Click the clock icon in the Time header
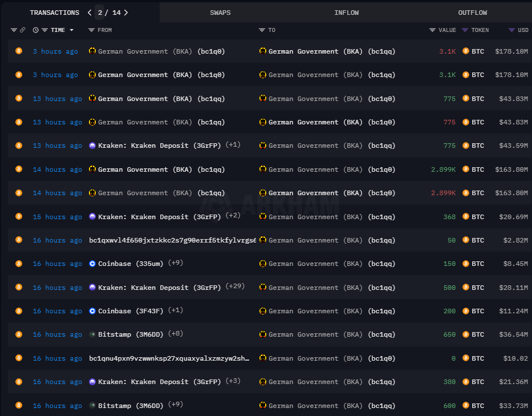 click(36, 30)
